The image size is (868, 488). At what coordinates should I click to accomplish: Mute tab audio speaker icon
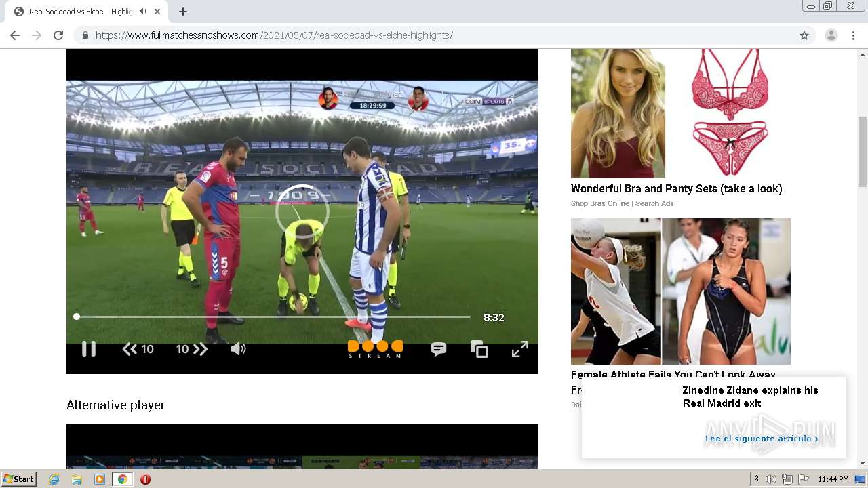[142, 12]
